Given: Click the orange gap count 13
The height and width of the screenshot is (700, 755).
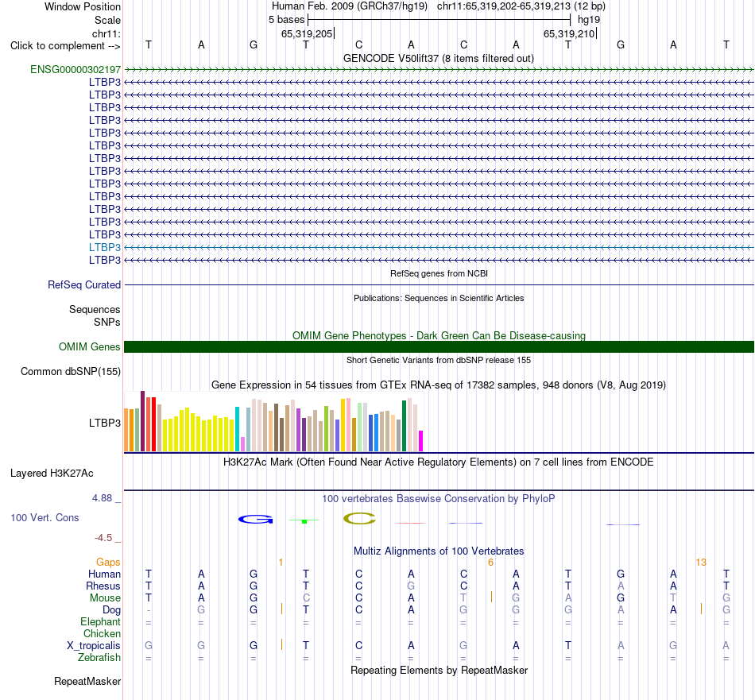Looking at the screenshot, I should [701, 563].
